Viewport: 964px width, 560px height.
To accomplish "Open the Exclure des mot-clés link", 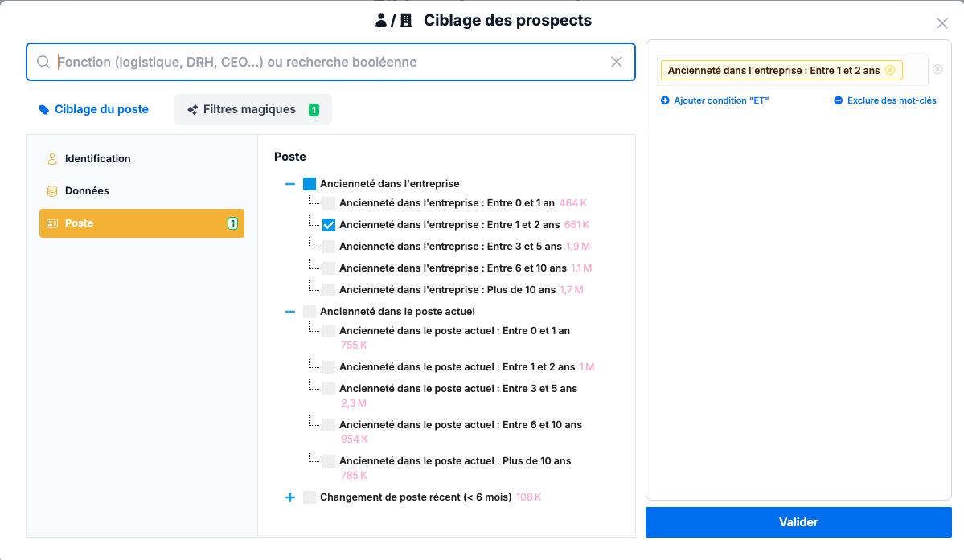I will pos(891,100).
